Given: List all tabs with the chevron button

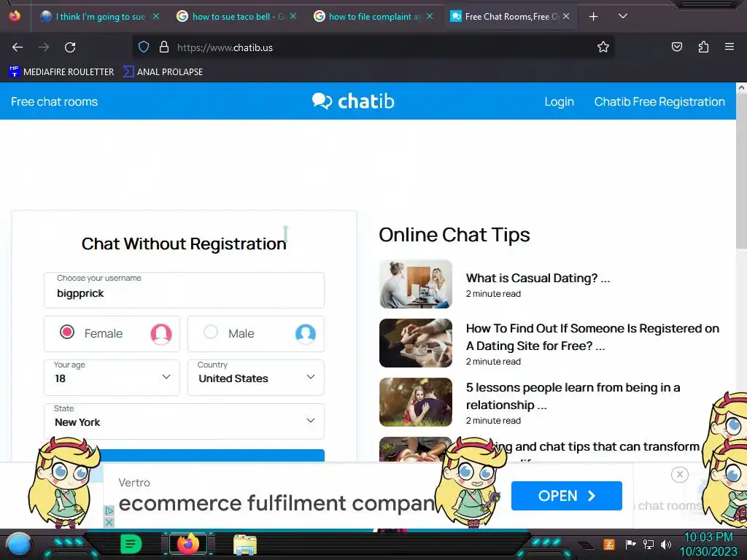Looking at the screenshot, I should tap(623, 16).
